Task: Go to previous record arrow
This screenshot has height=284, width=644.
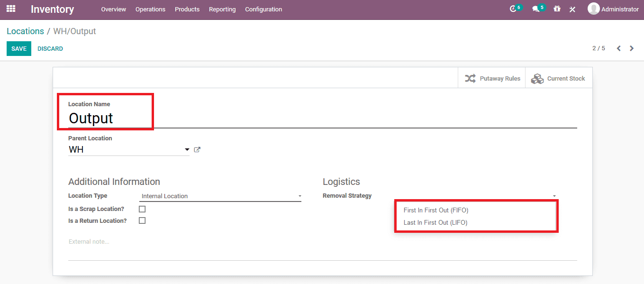Action: pyautogui.click(x=618, y=48)
